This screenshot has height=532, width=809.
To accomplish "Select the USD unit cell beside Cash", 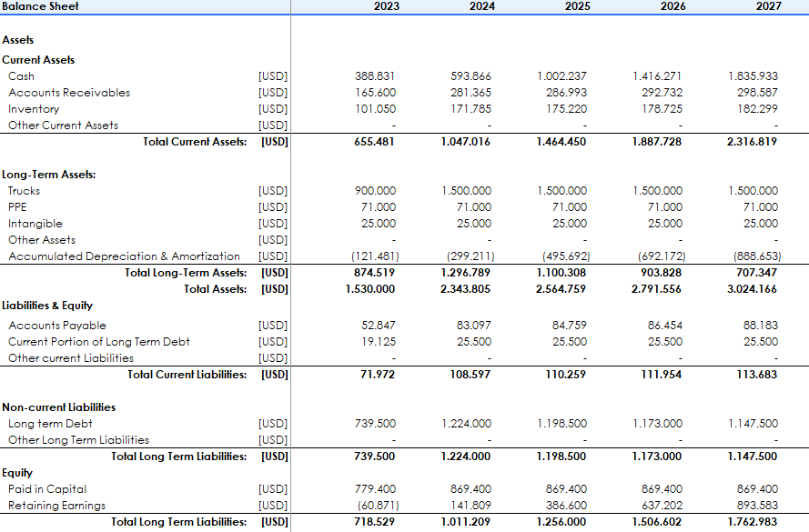I will click(x=273, y=76).
